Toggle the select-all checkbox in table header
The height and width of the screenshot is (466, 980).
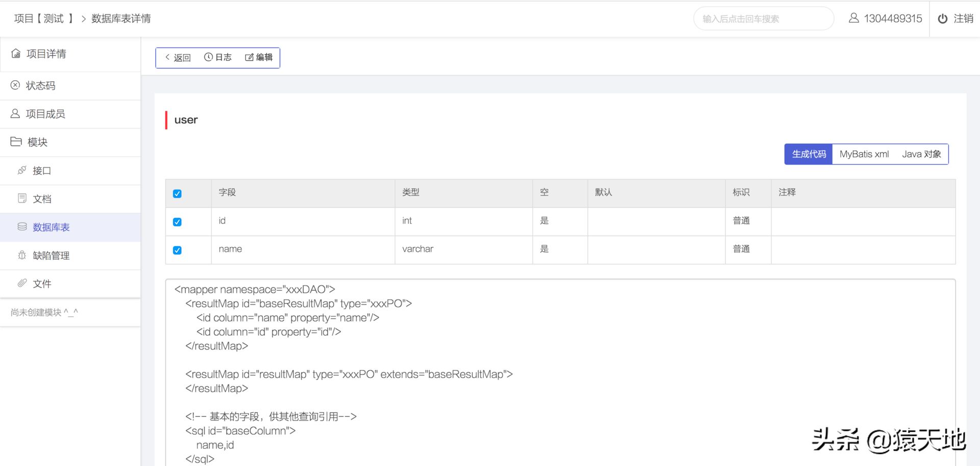[177, 194]
